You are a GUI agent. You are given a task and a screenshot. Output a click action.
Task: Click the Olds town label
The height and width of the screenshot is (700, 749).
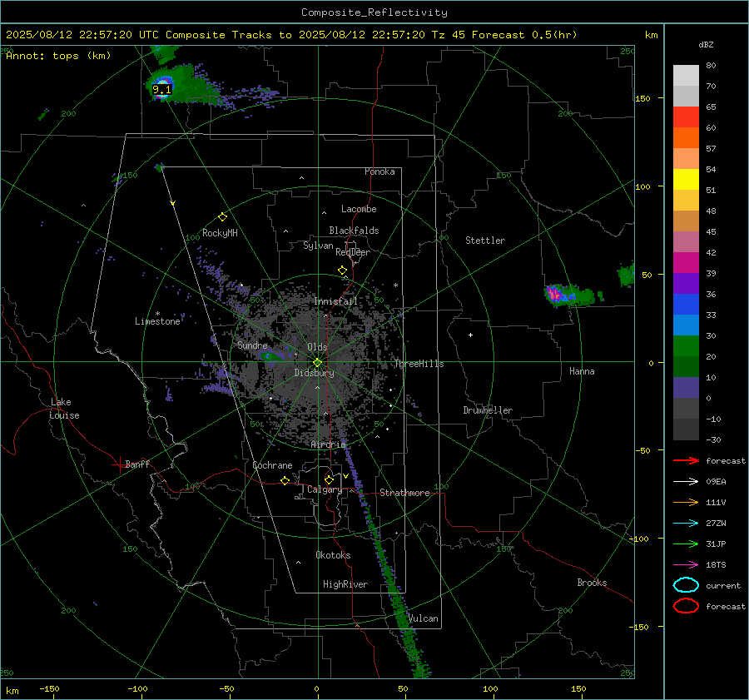click(317, 347)
